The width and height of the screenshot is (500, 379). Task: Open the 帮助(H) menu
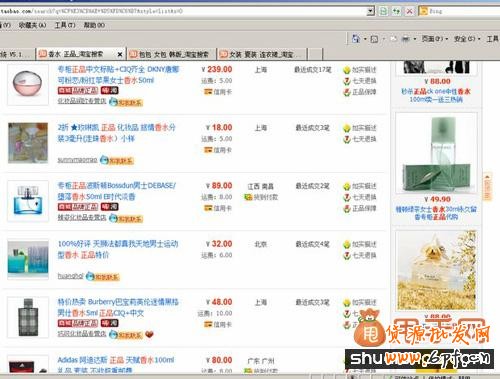(94, 25)
